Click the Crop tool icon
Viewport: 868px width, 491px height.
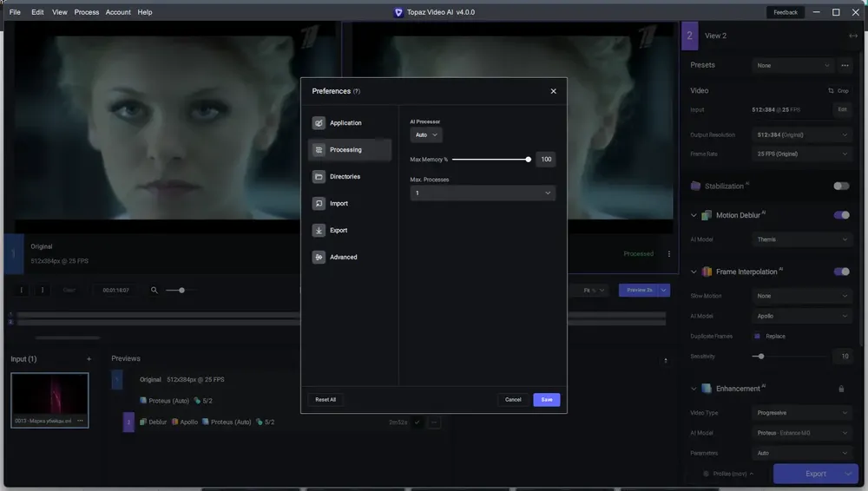pos(831,91)
